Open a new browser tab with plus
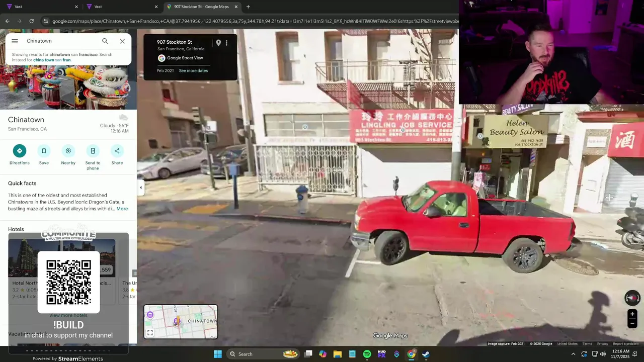644x362 pixels. point(248,7)
